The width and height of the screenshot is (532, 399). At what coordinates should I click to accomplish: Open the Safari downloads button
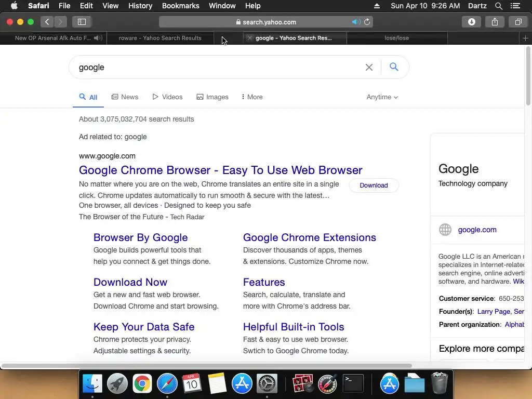tap(471, 22)
